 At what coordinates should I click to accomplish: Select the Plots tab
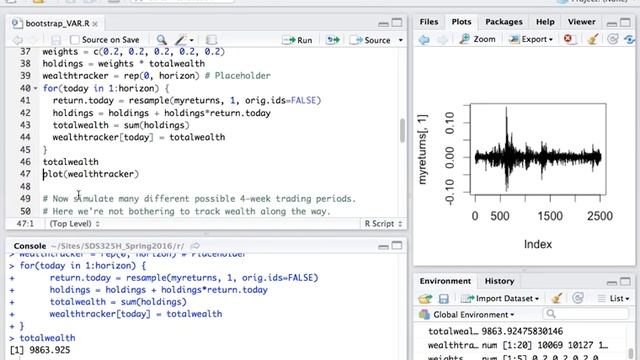pyautogui.click(x=461, y=22)
